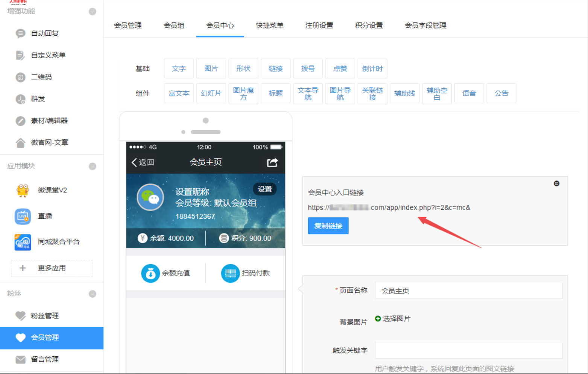
Task: Click the share icon in phone preview header
Action: (272, 162)
